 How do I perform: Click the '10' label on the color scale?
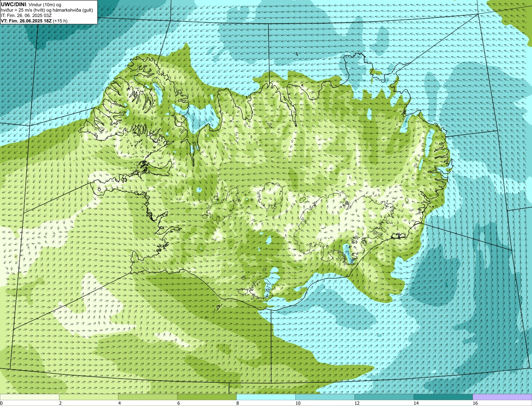click(x=298, y=403)
